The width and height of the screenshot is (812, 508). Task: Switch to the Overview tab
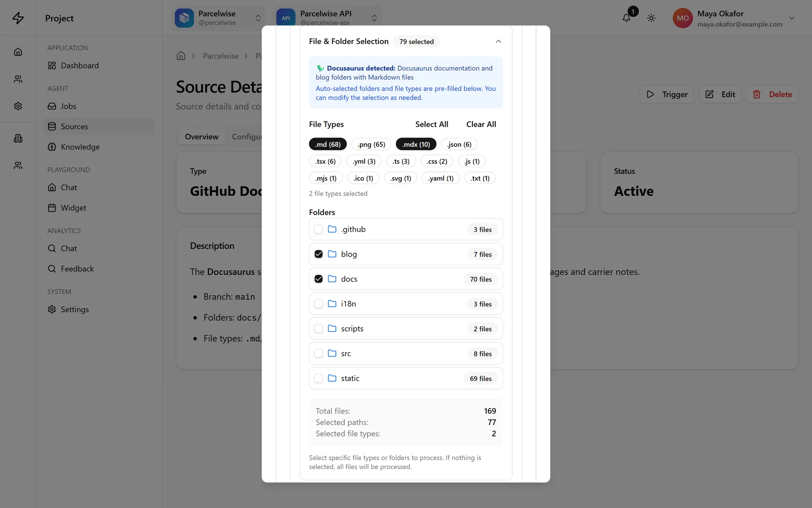coord(202,137)
